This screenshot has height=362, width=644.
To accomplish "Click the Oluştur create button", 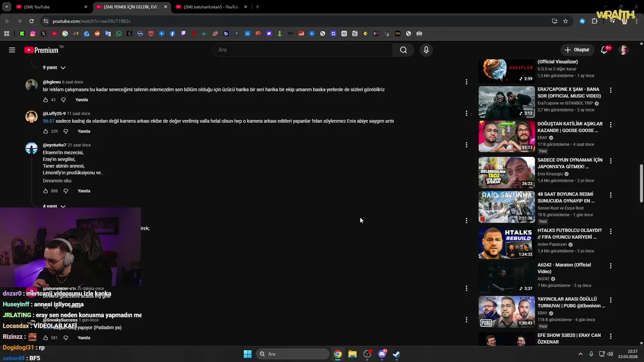I will tap(577, 50).
